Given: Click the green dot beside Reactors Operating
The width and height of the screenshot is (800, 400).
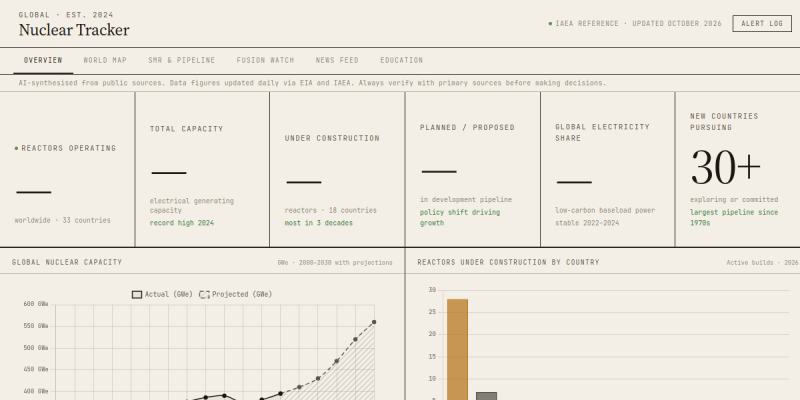Looking at the screenshot, I should coord(16,148).
